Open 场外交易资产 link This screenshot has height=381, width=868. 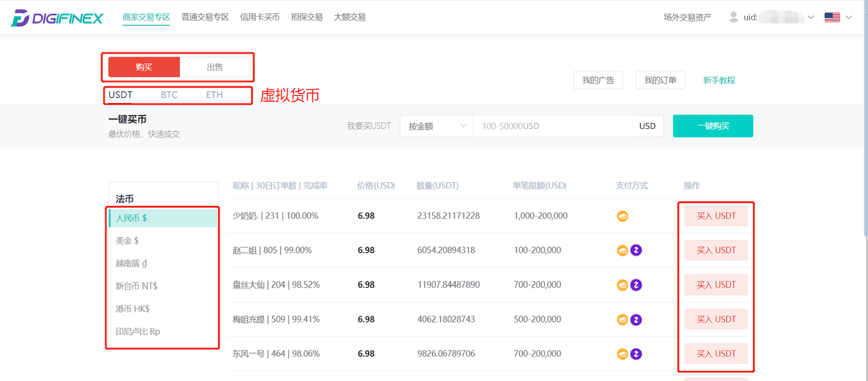687,17
